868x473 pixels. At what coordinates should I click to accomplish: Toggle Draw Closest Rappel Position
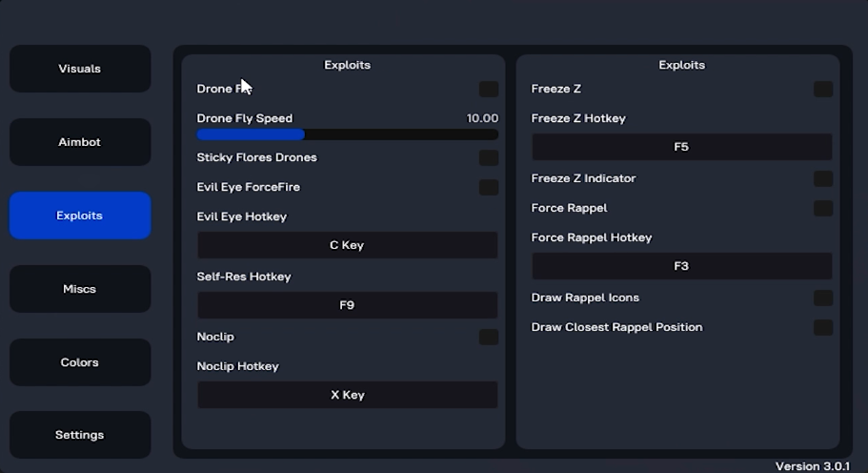[823, 327]
